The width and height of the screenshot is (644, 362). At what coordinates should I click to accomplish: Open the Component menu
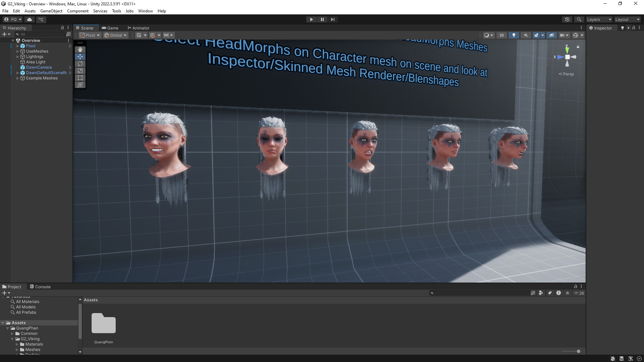pos(78,11)
